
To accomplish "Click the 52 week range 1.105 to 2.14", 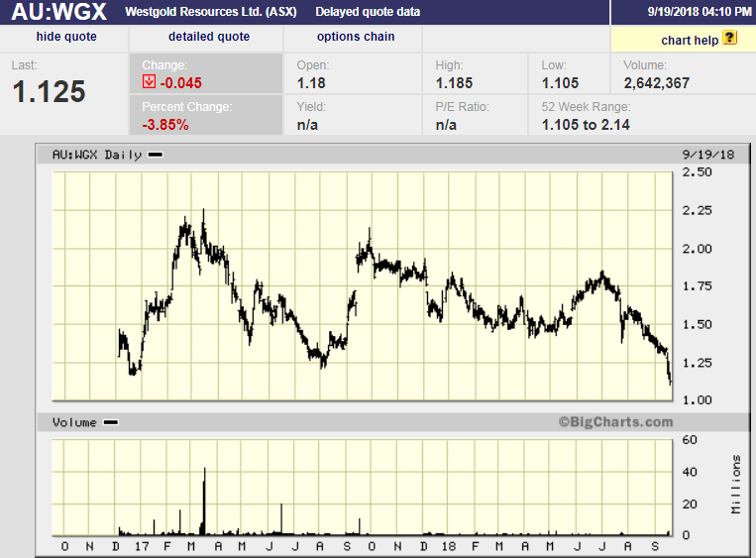I will (x=586, y=125).
